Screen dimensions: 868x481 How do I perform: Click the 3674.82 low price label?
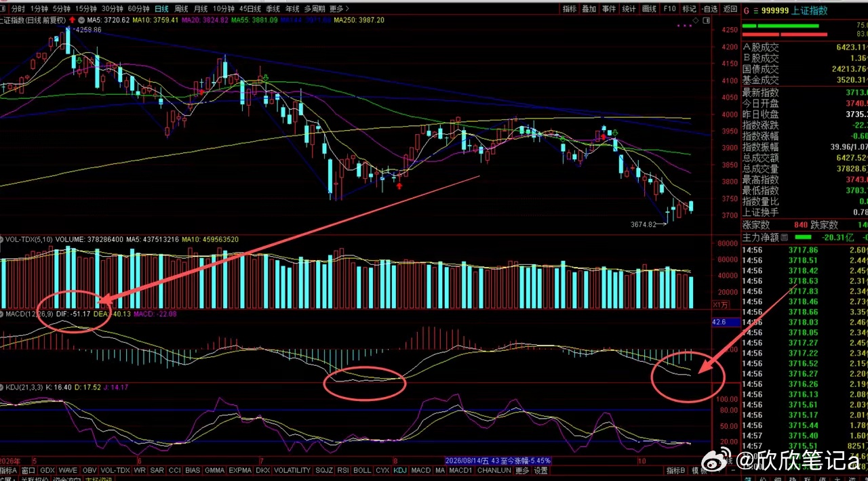(645, 224)
